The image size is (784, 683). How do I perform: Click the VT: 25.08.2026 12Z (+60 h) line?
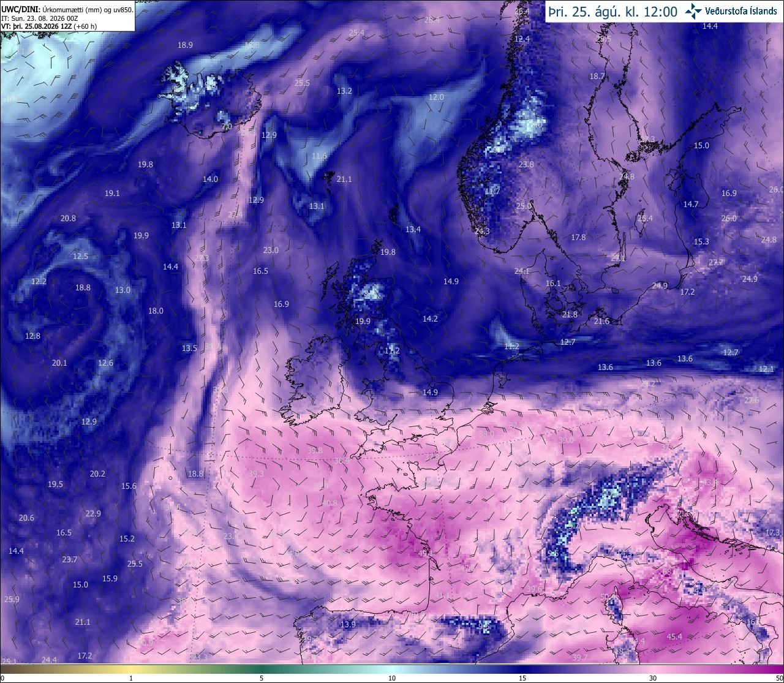tap(49, 26)
